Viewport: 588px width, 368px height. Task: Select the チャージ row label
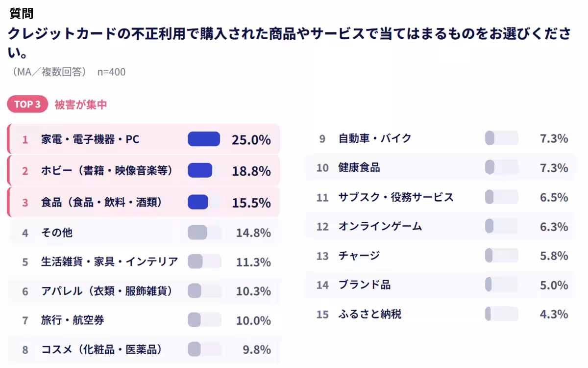pos(359,256)
